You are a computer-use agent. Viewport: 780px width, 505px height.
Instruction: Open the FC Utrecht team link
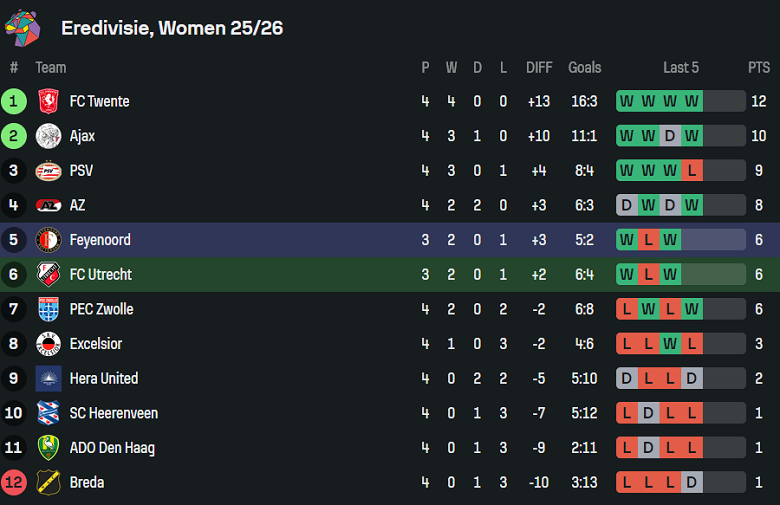pos(100,275)
